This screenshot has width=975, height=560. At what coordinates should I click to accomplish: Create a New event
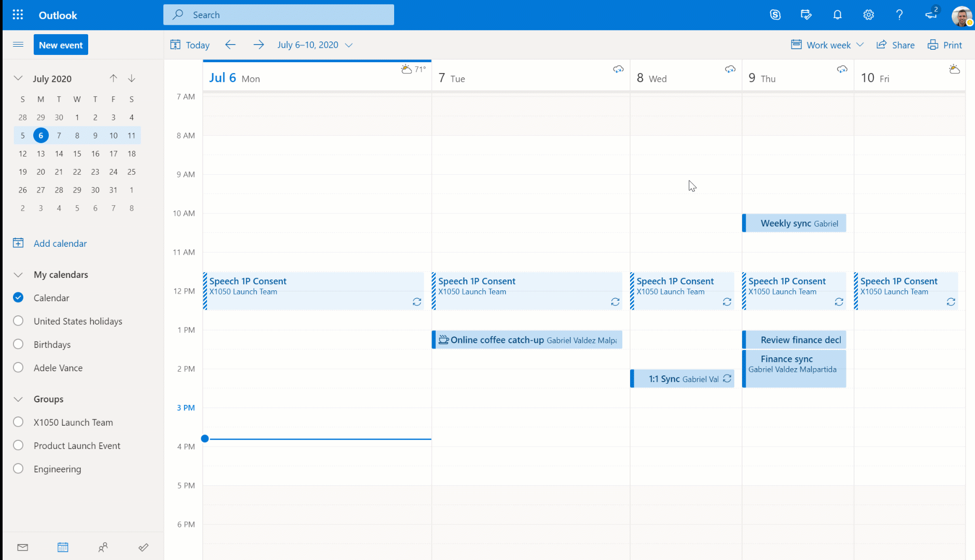pos(61,45)
